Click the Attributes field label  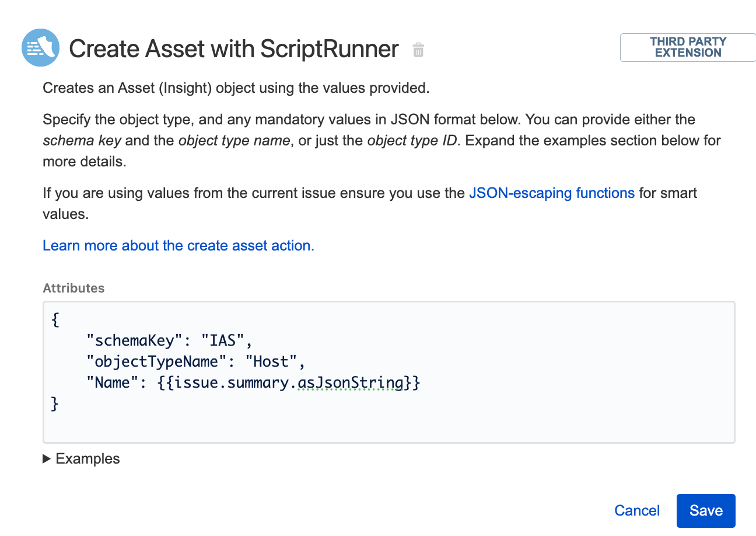pyautogui.click(x=73, y=288)
